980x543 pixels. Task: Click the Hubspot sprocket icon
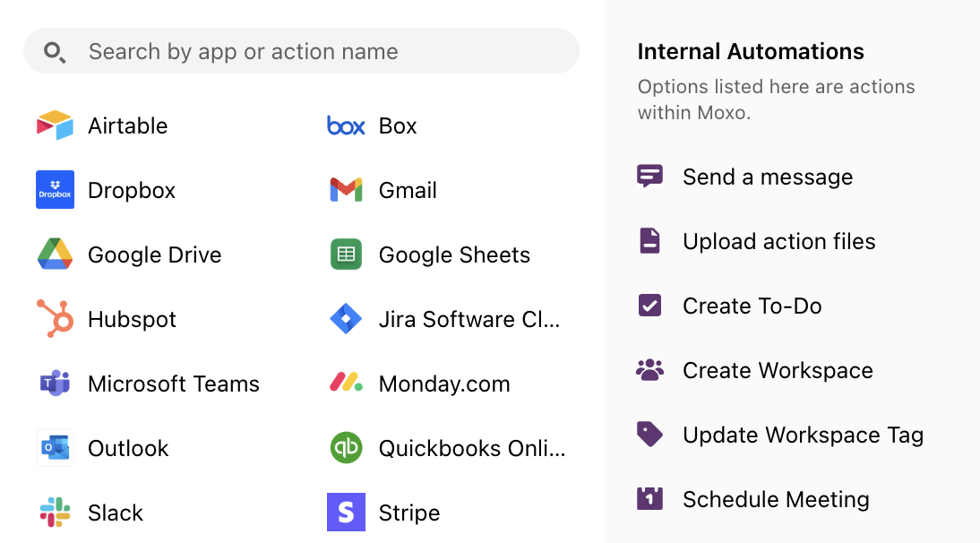click(55, 319)
